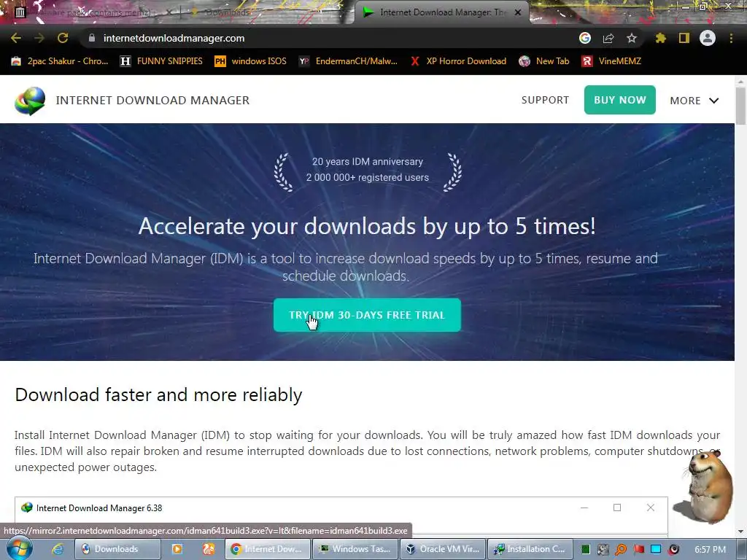Click 'Accelerate your downloads by up to 5 times!' headline
Image resolution: width=747 pixels, height=560 pixels.
click(367, 226)
